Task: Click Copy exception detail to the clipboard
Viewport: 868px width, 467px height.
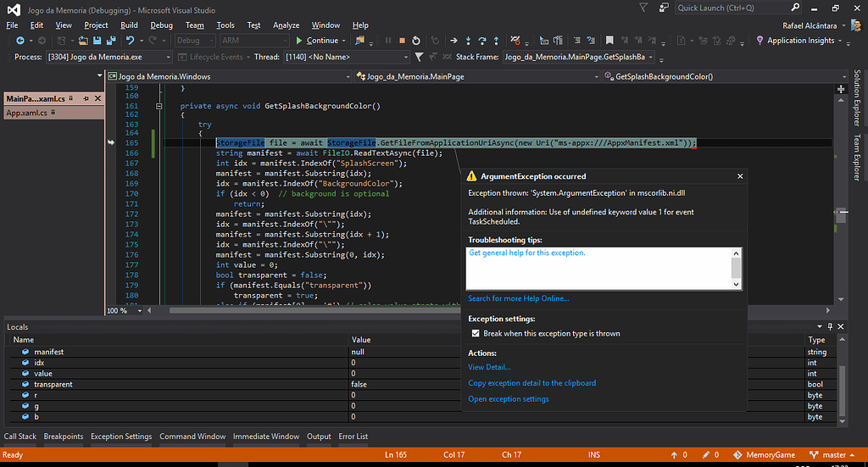Action: tap(531, 383)
